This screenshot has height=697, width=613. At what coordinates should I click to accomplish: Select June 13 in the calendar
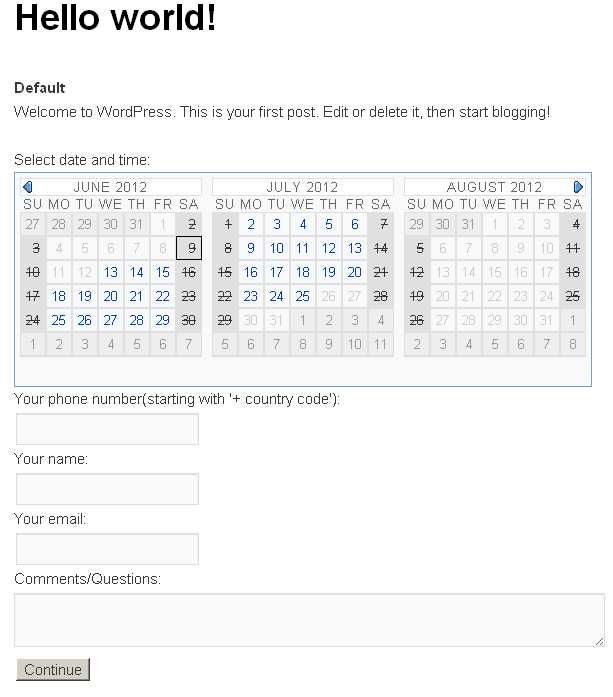pos(111,272)
